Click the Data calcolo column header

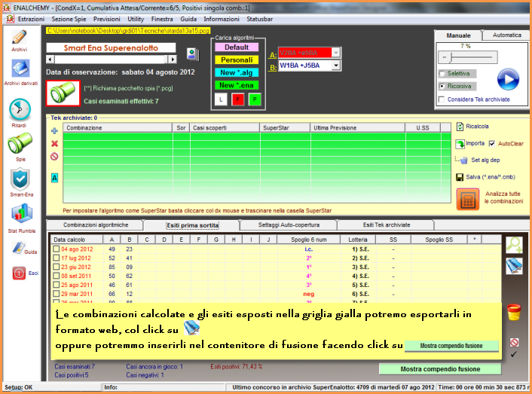77,240
